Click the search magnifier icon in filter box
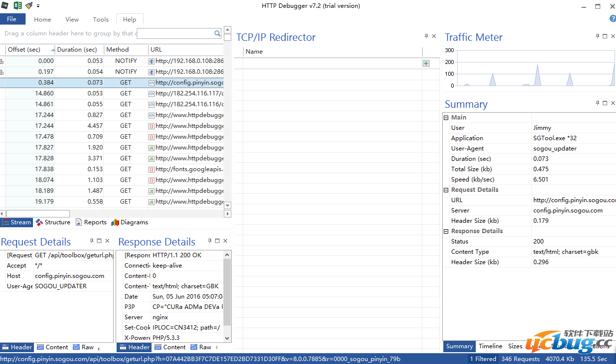 click(217, 33)
